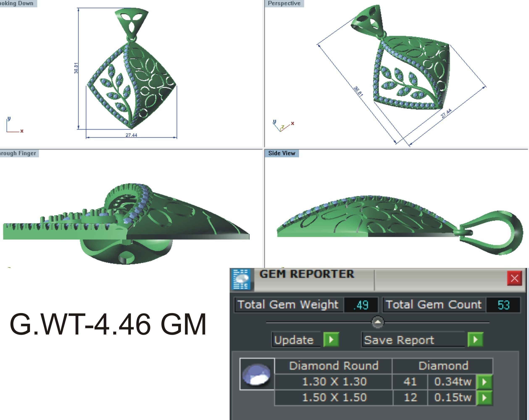Click green arrow in 0.34tw row
This screenshot has width=529, height=420.
click(x=484, y=382)
